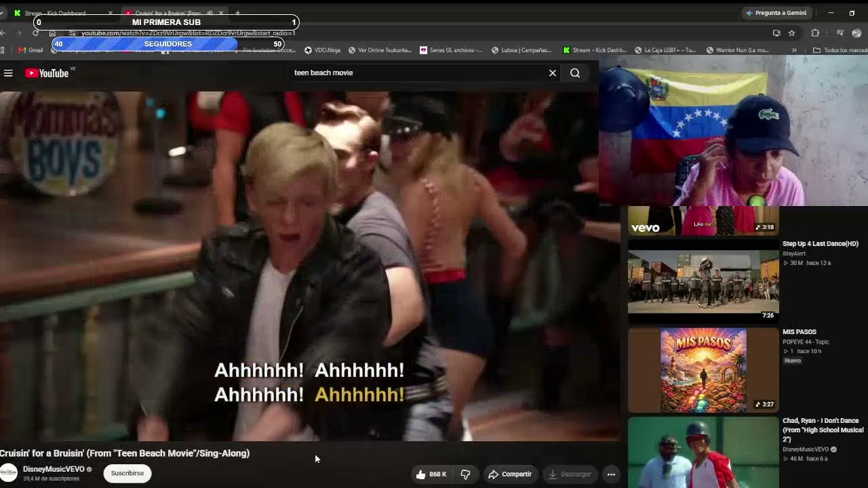Click the Pregunta a Gemini button
This screenshot has width=868, height=488.
776,13
